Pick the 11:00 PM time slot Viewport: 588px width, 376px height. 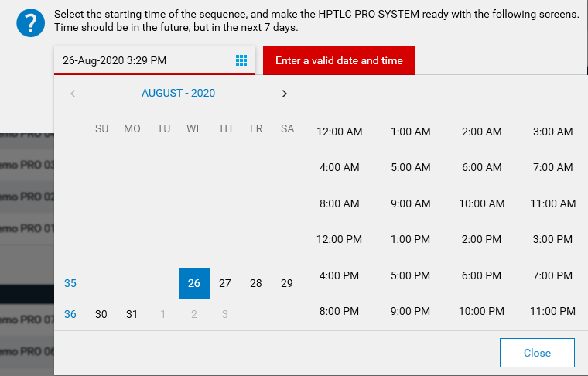552,311
